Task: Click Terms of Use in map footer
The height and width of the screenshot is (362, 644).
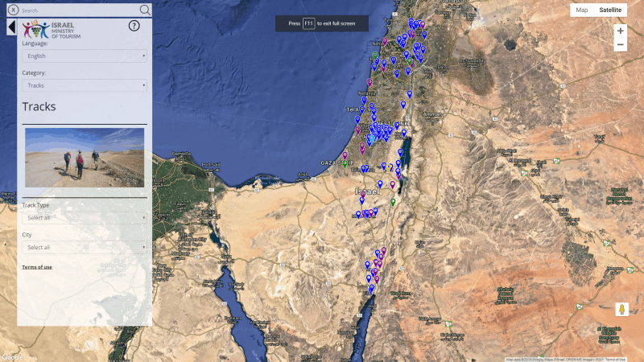Action: pos(616,359)
